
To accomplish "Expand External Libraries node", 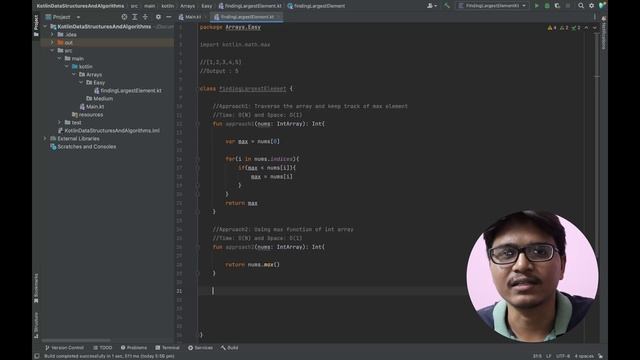I will pyautogui.click(x=45, y=138).
